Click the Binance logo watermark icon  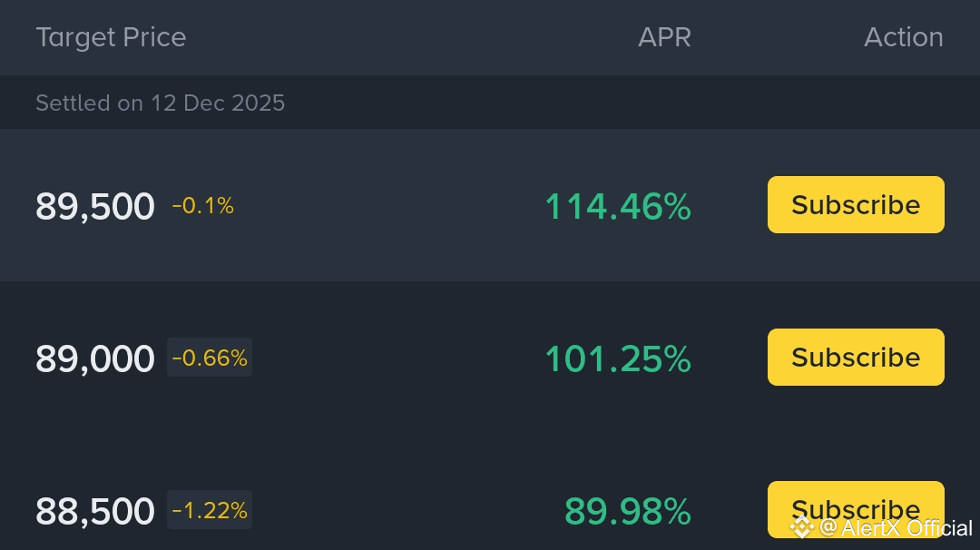pyautogui.click(x=801, y=527)
